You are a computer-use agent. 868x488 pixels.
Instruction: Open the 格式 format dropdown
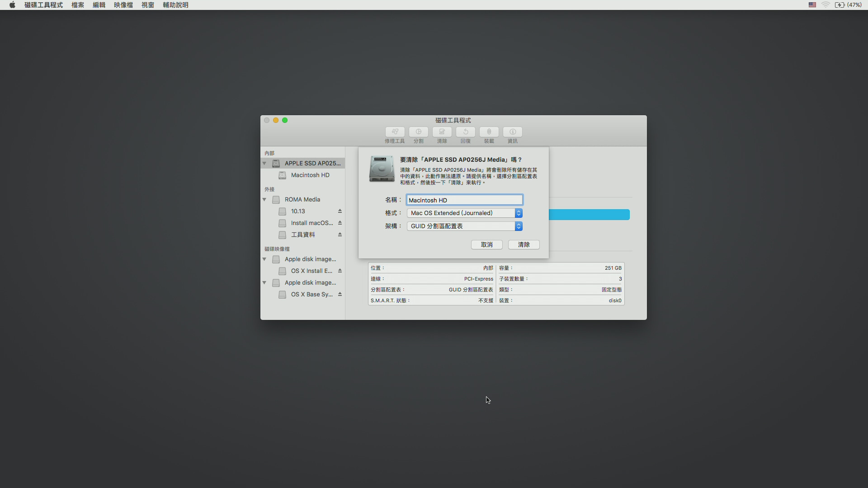(465, 213)
